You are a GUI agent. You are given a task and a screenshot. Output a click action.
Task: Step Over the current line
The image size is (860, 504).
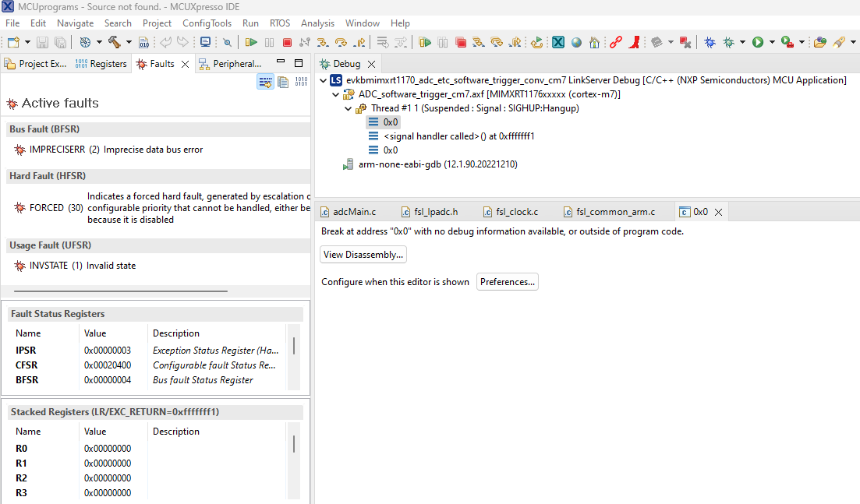pyautogui.click(x=342, y=42)
